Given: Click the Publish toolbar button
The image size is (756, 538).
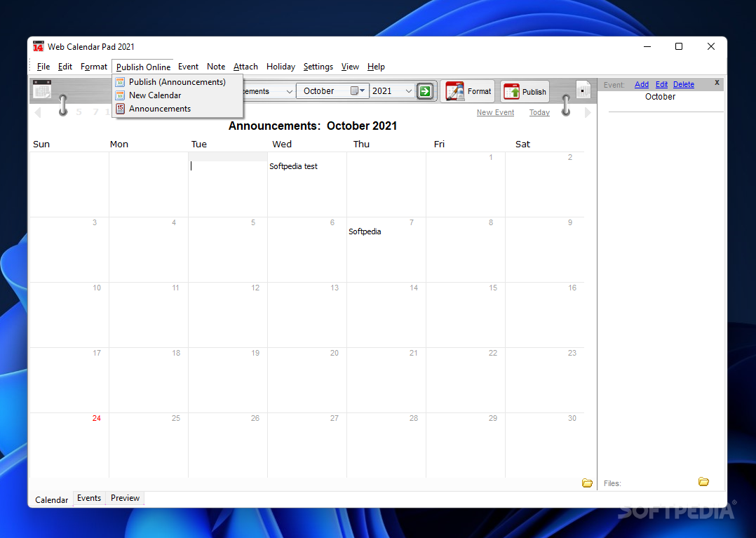Looking at the screenshot, I should click(x=525, y=92).
